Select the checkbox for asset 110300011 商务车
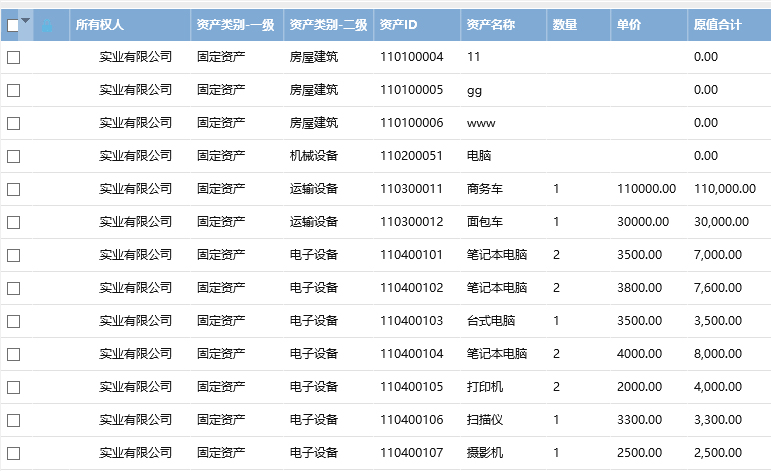The image size is (771, 471). pyautogui.click(x=14, y=189)
